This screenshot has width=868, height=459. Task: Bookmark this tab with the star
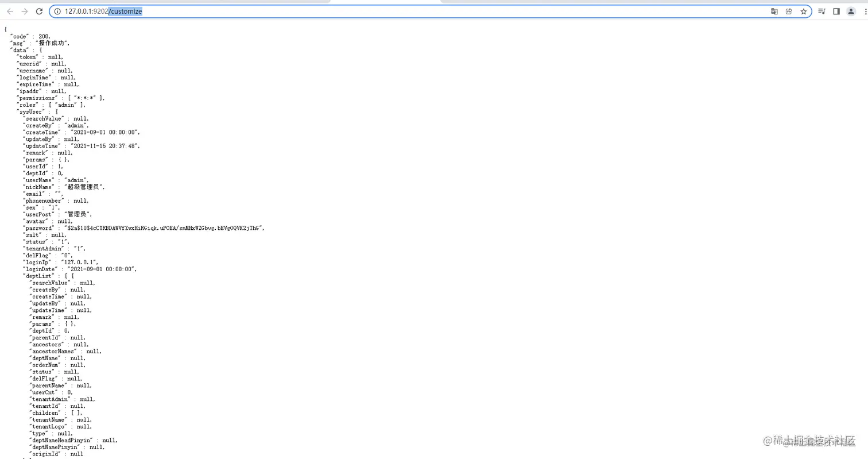tap(804, 11)
